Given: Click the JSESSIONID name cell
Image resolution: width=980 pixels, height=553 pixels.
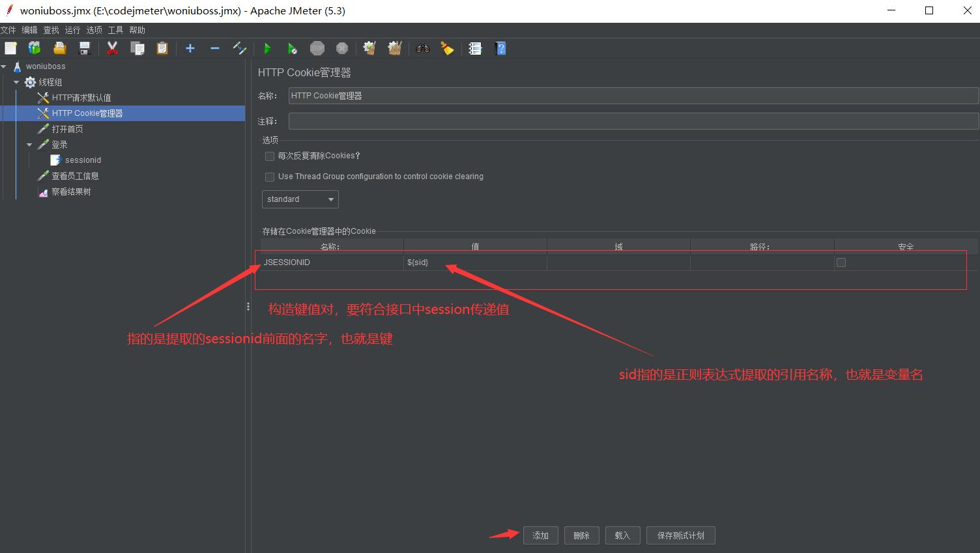Looking at the screenshot, I should [332, 262].
